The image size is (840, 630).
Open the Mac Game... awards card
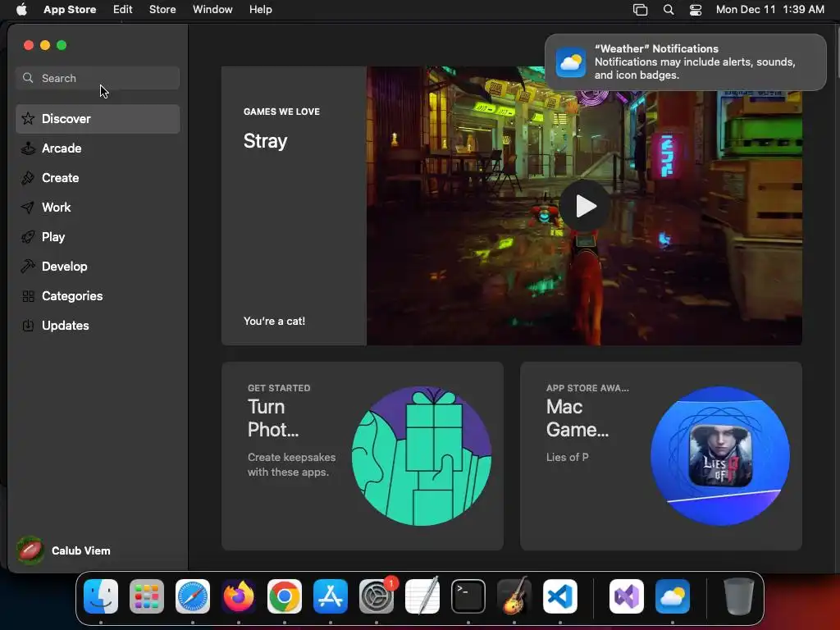click(661, 456)
